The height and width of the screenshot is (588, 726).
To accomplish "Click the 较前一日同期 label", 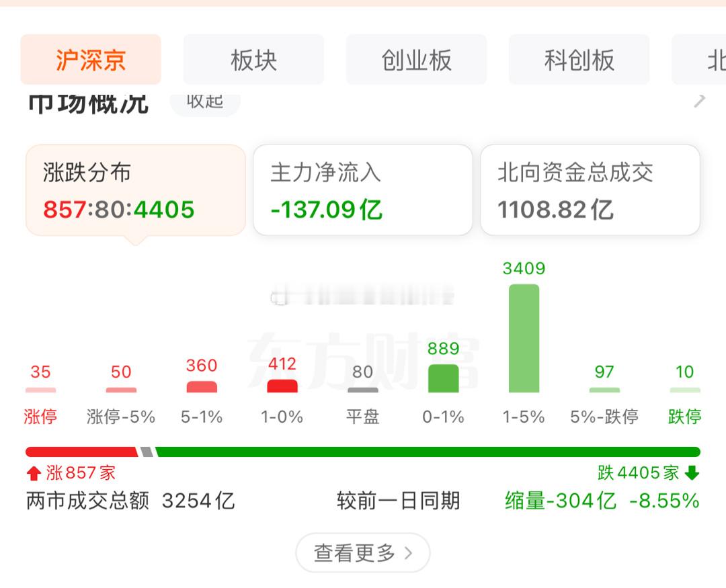I will [398, 501].
